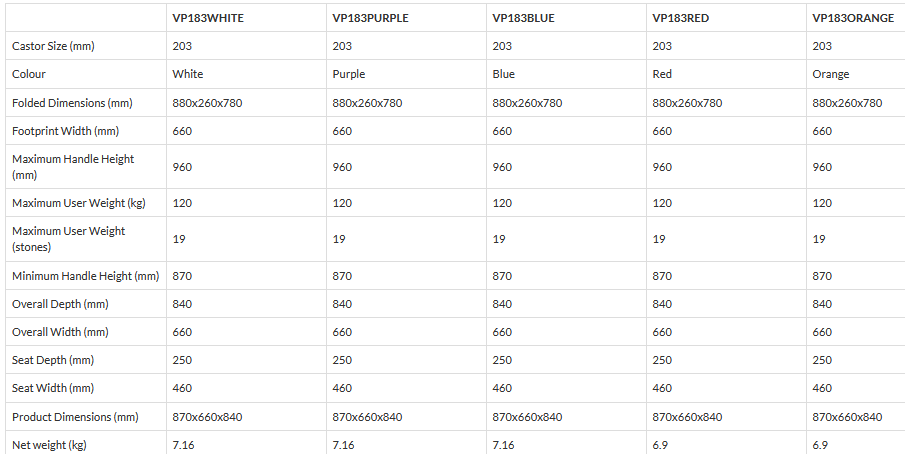Click the VP183PURPLE column header
The image size is (912, 462).
coord(370,18)
